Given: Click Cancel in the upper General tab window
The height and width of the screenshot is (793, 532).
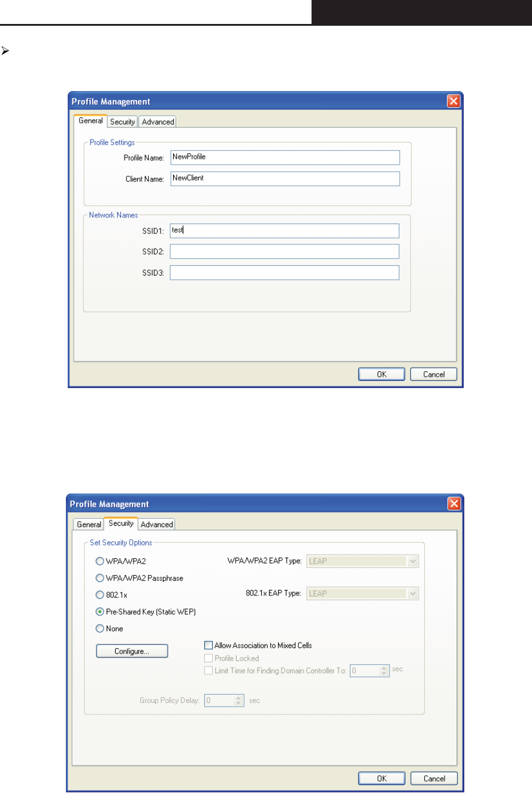Looking at the screenshot, I should [x=434, y=374].
